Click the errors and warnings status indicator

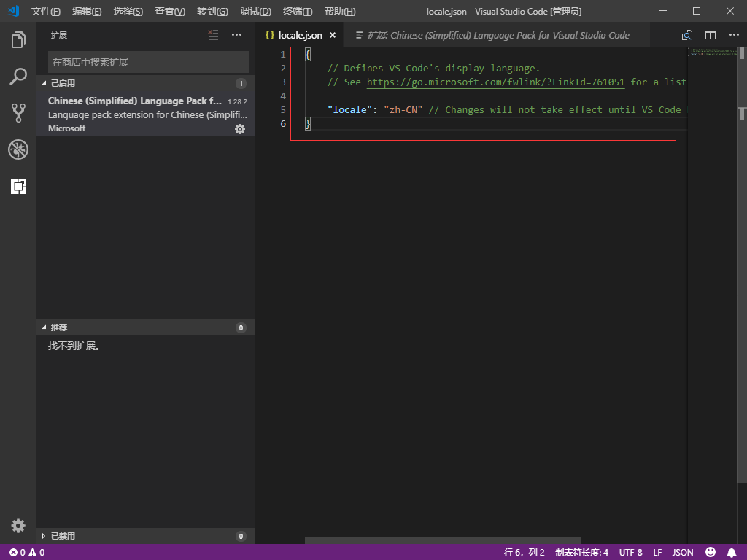click(27, 553)
